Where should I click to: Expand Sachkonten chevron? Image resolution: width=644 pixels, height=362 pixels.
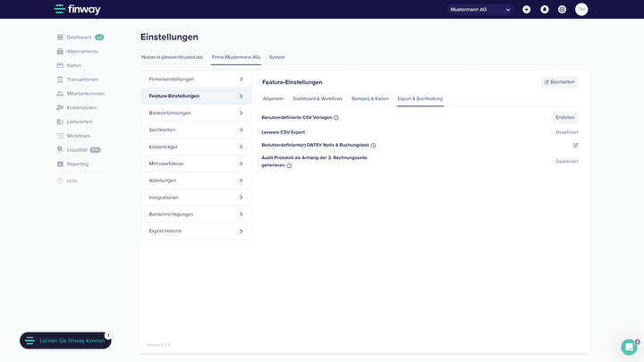(x=241, y=130)
